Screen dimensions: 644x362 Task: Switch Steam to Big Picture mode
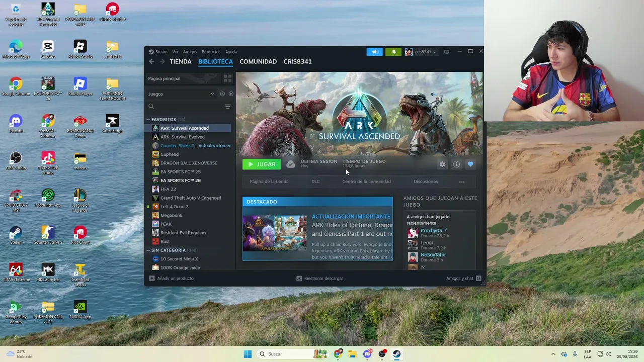pyautogui.click(x=446, y=52)
